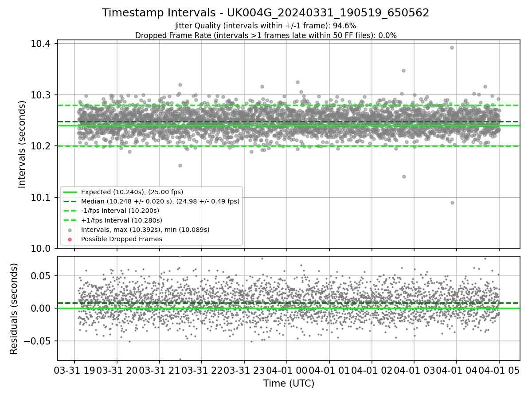
Task: Click the 'Jitter Quality' 94.6% subtitle line
Action: click(266, 26)
